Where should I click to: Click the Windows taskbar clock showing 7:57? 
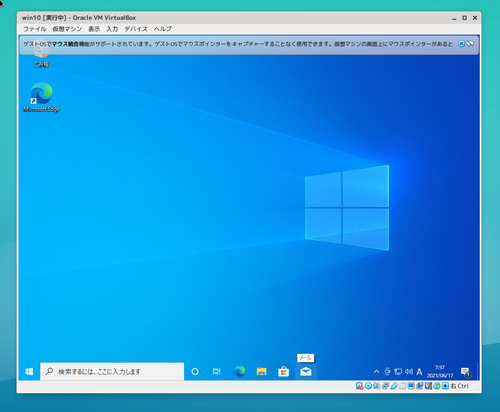point(440,371)
